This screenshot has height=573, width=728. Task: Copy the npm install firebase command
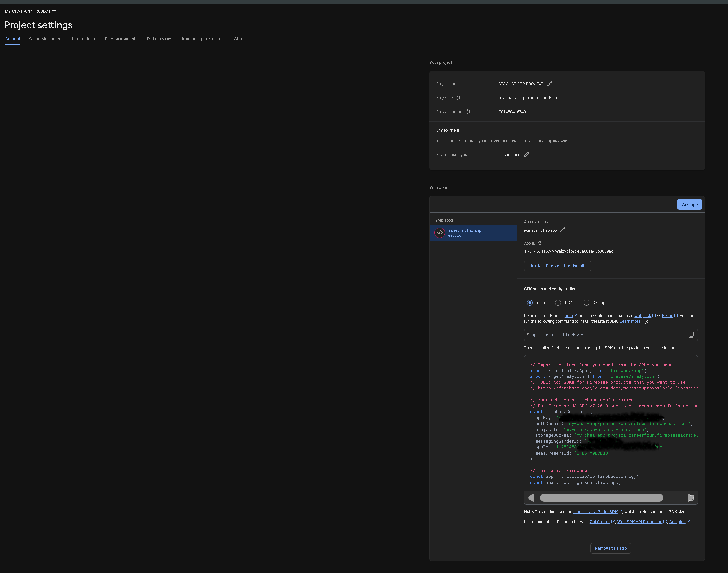pyautogui.click(x=691, y=334)
